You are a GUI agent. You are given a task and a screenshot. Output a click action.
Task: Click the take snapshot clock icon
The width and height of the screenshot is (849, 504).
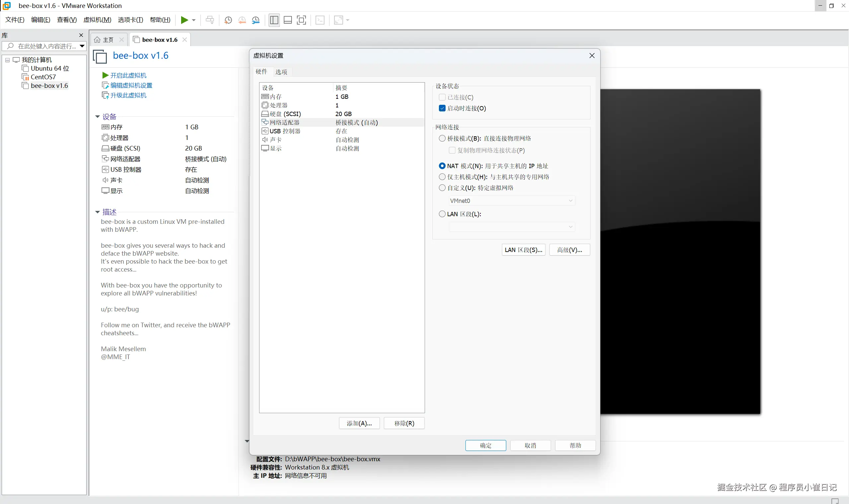point(228,20)
